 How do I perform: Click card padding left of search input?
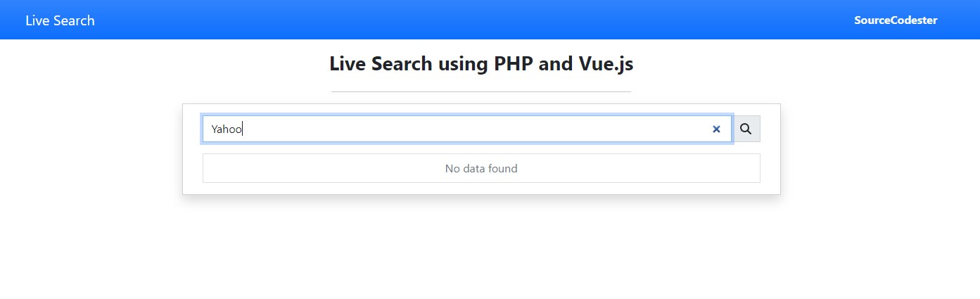[193, 129]
